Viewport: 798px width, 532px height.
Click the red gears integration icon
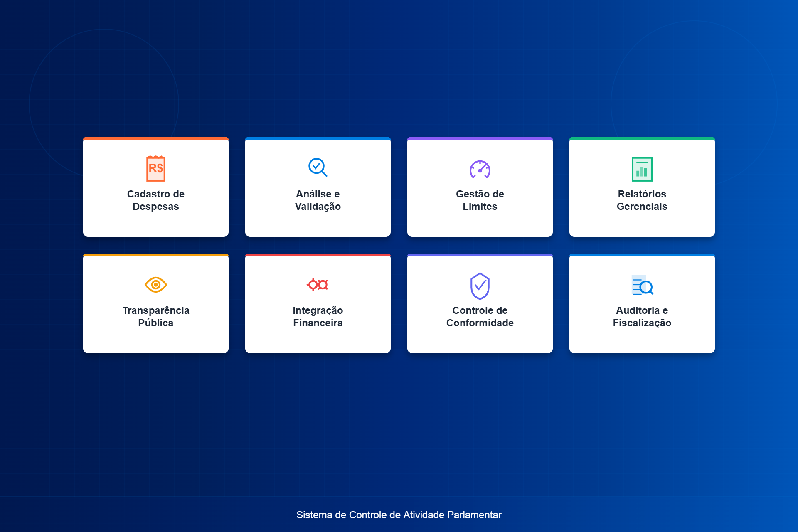[318, 285]
